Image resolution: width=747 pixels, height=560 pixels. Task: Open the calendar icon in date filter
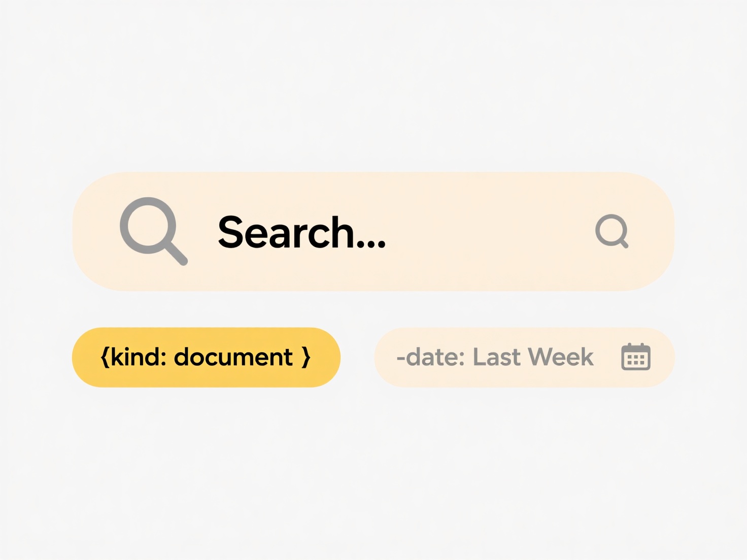tap(636, 357)
